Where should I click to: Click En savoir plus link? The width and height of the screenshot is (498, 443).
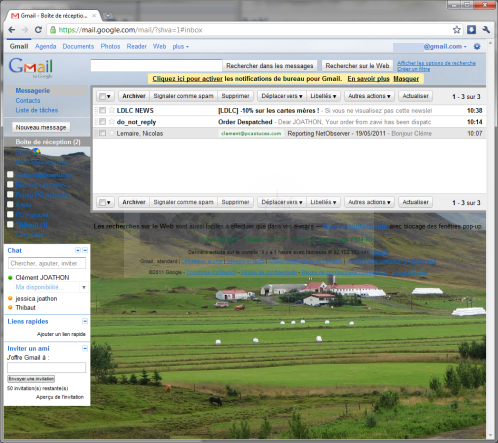point(368,79)
